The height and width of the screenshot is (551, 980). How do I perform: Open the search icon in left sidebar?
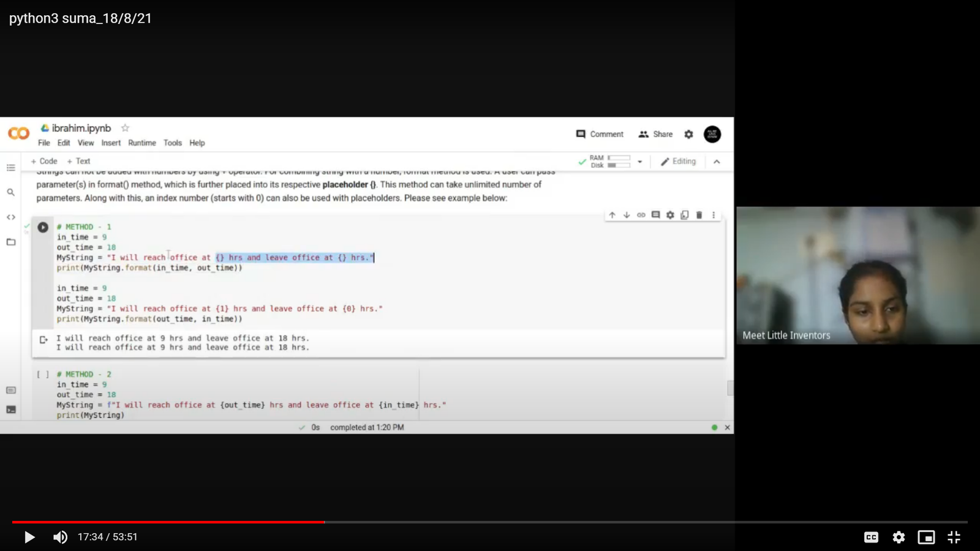click(x=10, y=192)
